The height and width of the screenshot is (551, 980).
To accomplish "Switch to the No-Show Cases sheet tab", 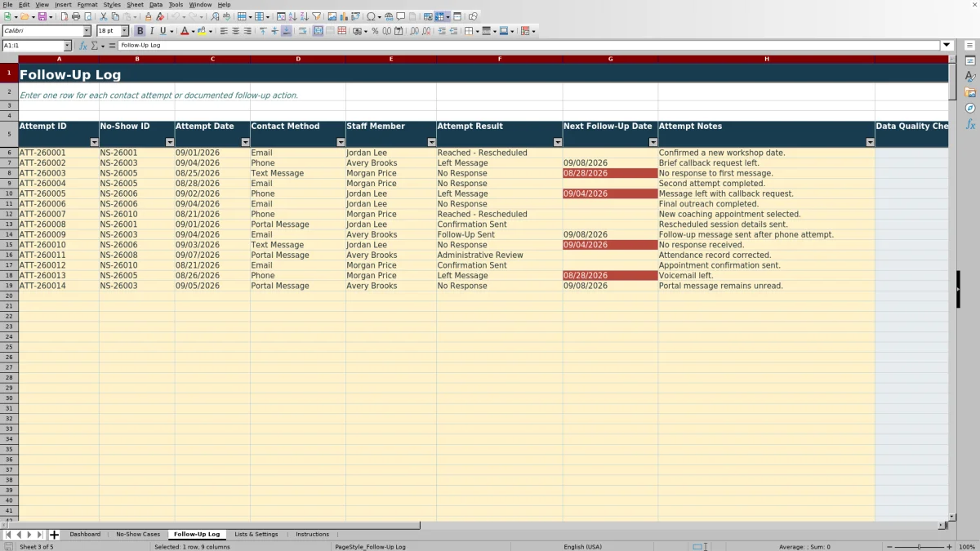I will (138, 535).
